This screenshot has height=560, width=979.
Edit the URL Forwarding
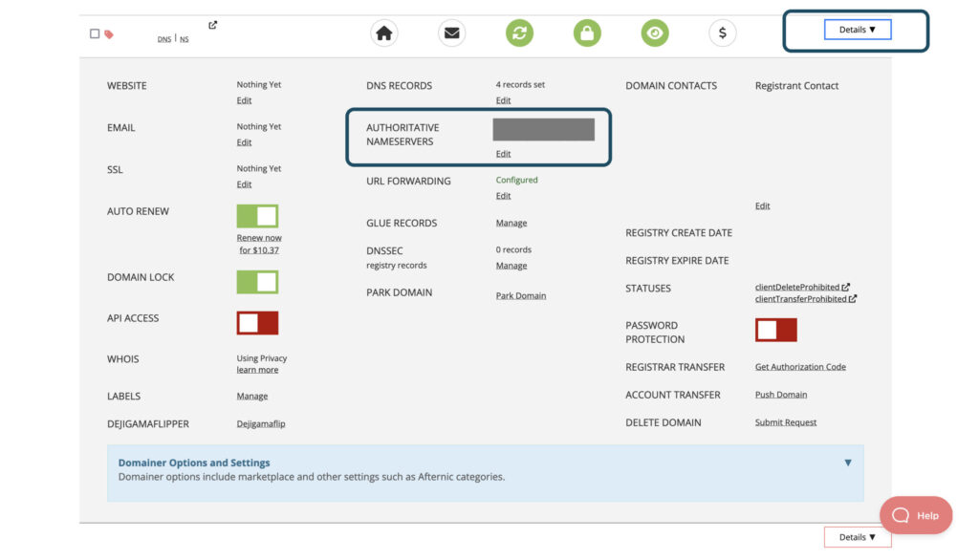tap(503, 195)
